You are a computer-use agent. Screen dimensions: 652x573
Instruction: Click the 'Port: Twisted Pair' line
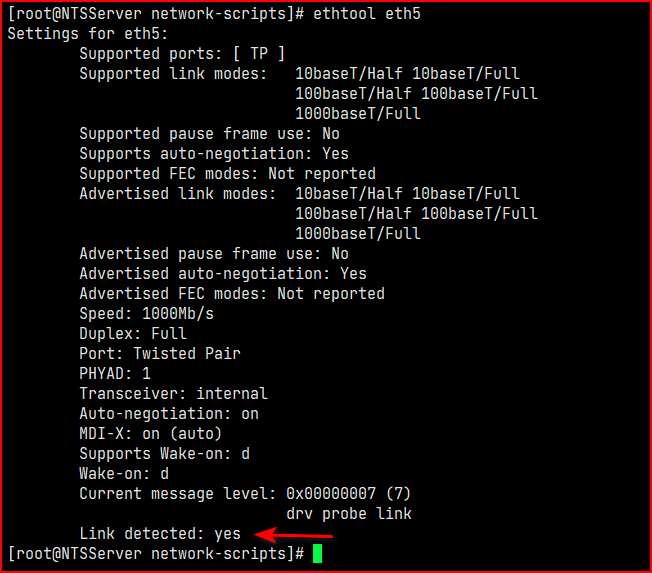click(160, 353)
